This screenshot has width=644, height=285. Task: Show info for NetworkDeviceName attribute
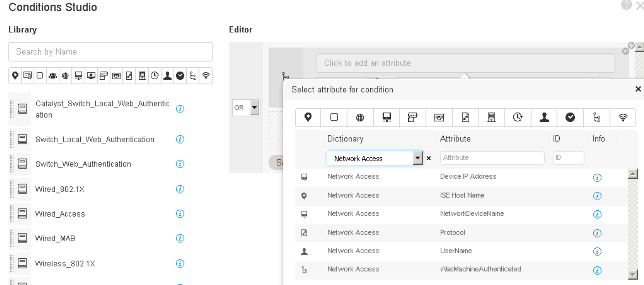pos(597,214)
